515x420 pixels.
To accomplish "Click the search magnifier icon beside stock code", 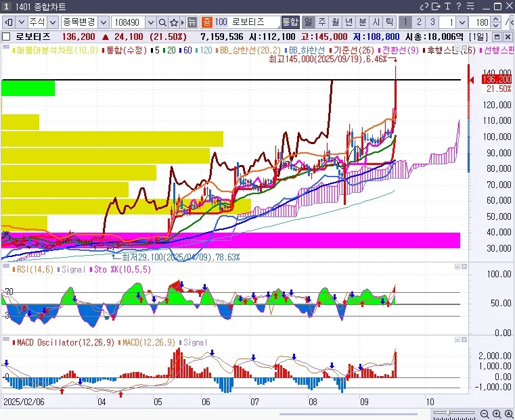I will coord(162,22).
